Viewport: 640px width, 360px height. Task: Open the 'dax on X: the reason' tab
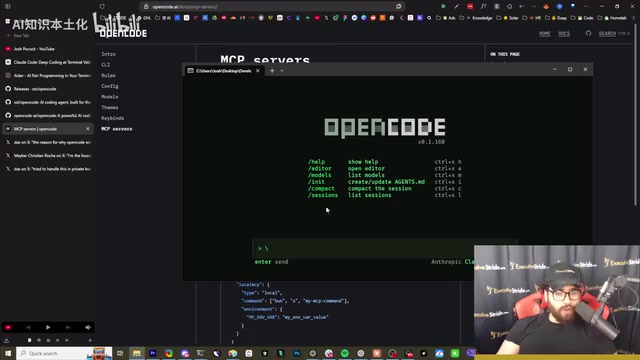(x=48, y=142)
